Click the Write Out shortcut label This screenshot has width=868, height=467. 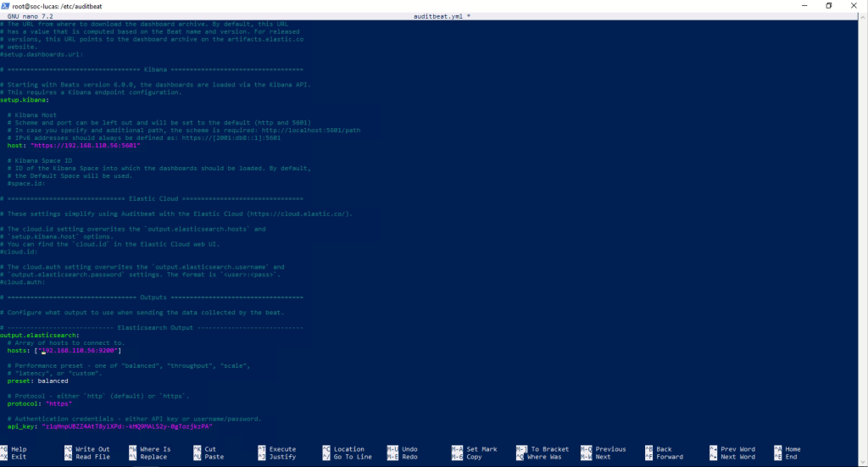92,449
